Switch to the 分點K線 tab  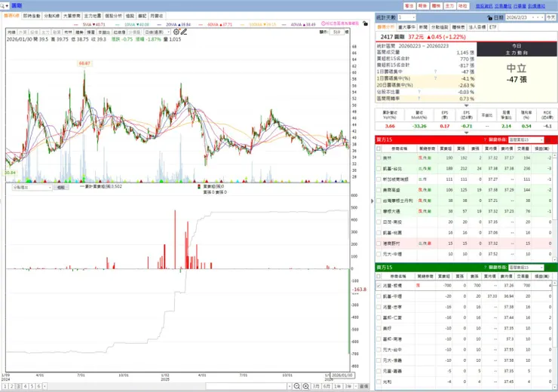[51, 16]
